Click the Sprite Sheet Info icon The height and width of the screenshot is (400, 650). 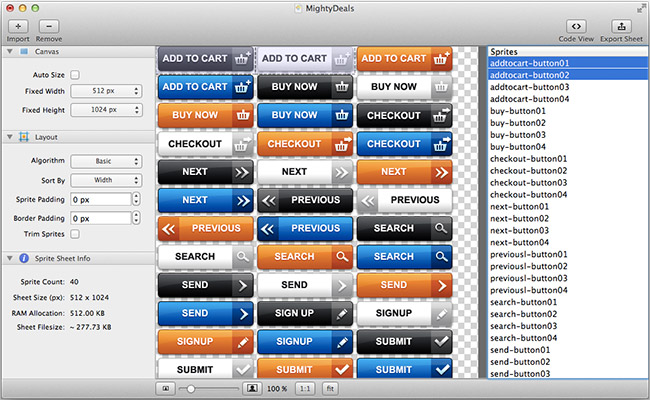[x=24, y=258]
